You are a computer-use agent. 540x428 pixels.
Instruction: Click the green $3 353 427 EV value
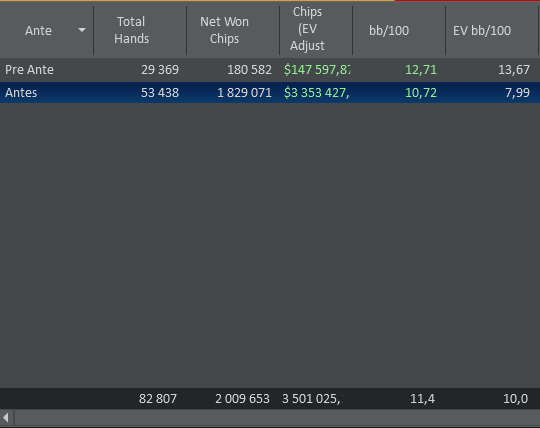click(x=316, y=93)
